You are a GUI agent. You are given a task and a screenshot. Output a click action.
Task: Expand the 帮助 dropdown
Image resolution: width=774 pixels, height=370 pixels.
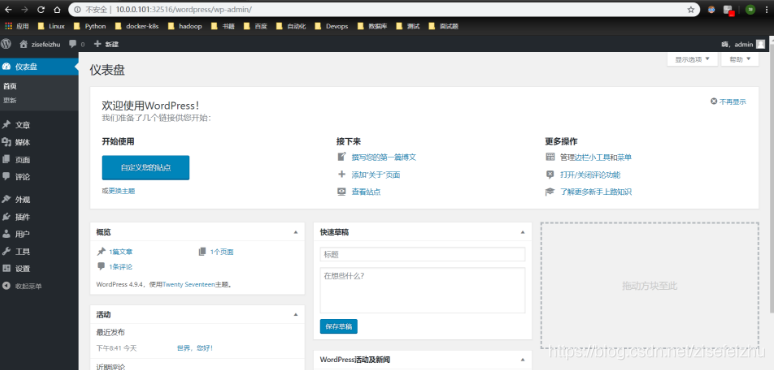739,60
